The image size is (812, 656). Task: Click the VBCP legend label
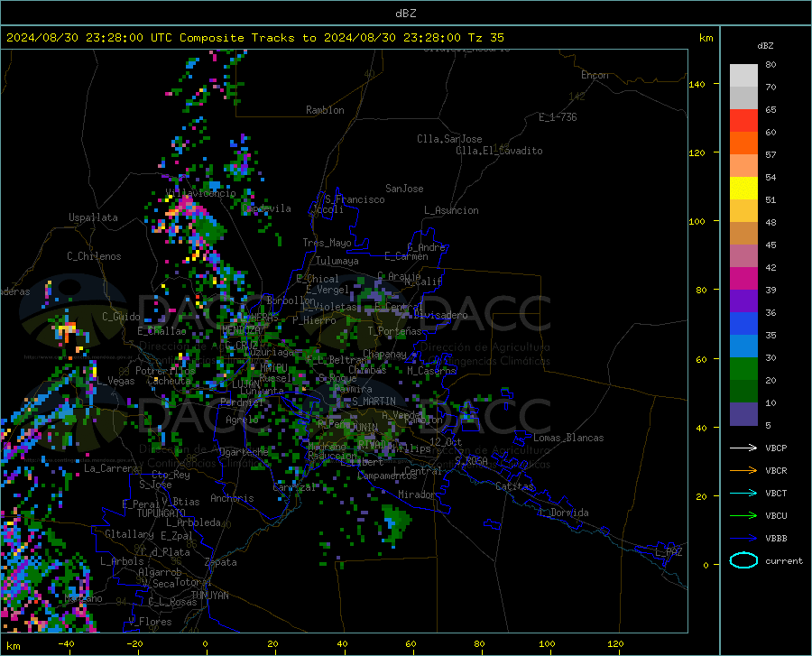(x=776, y=448)
